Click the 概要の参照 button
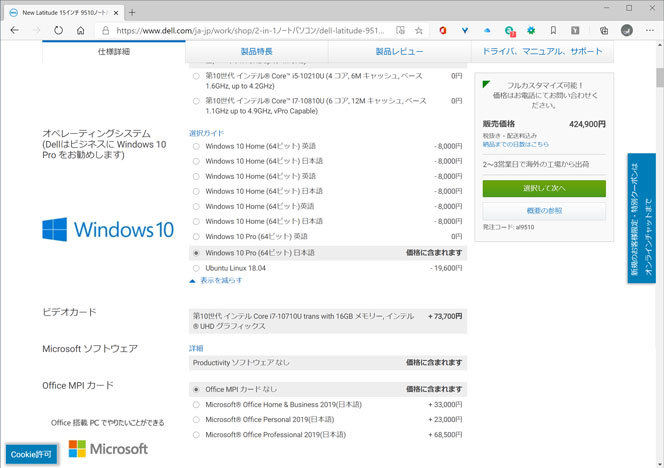This screenshot has width=664, height=468. [x=544, y=211]
